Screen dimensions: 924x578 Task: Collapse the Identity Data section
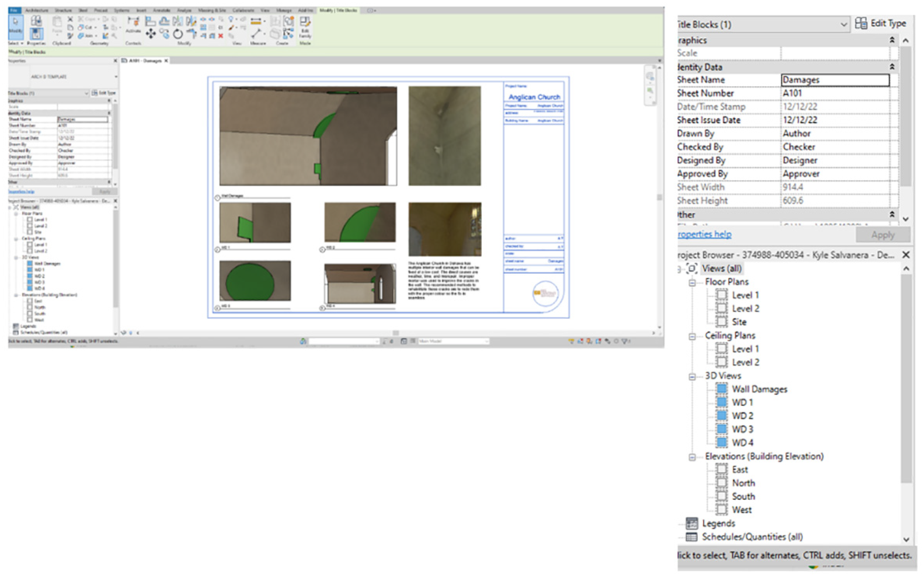point(892,67)
